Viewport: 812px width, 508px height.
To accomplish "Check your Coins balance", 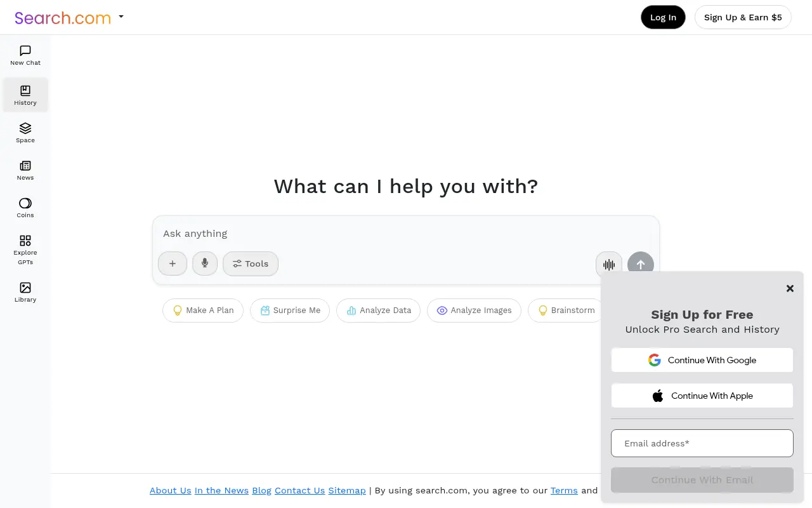I will coord(25,207).
